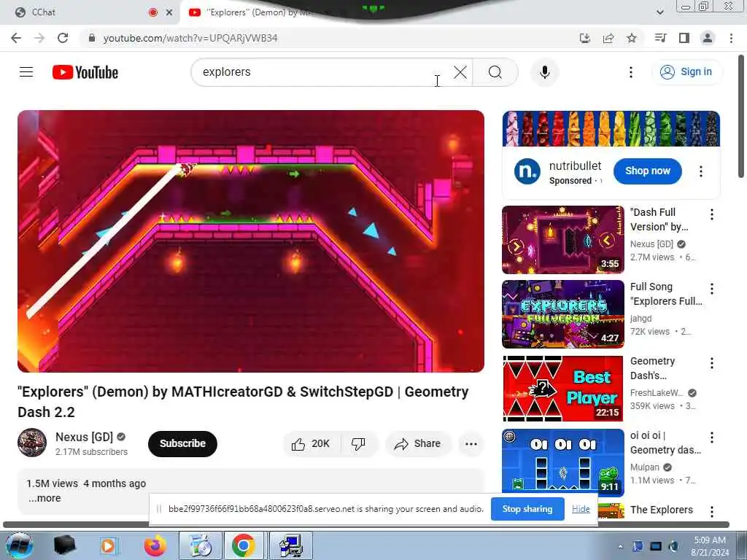Click the explorers search input field
747x560 pixels.
(324, 72)
